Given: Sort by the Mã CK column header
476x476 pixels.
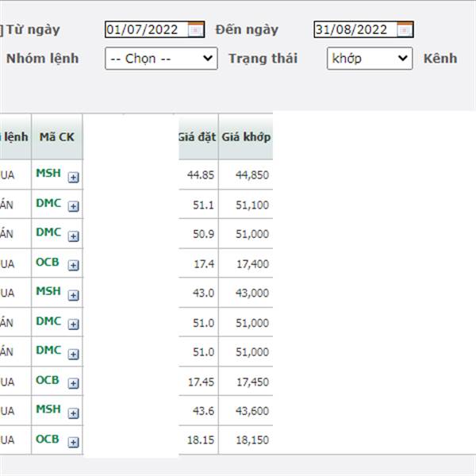Looking at the screenshot, I should 57,137.
